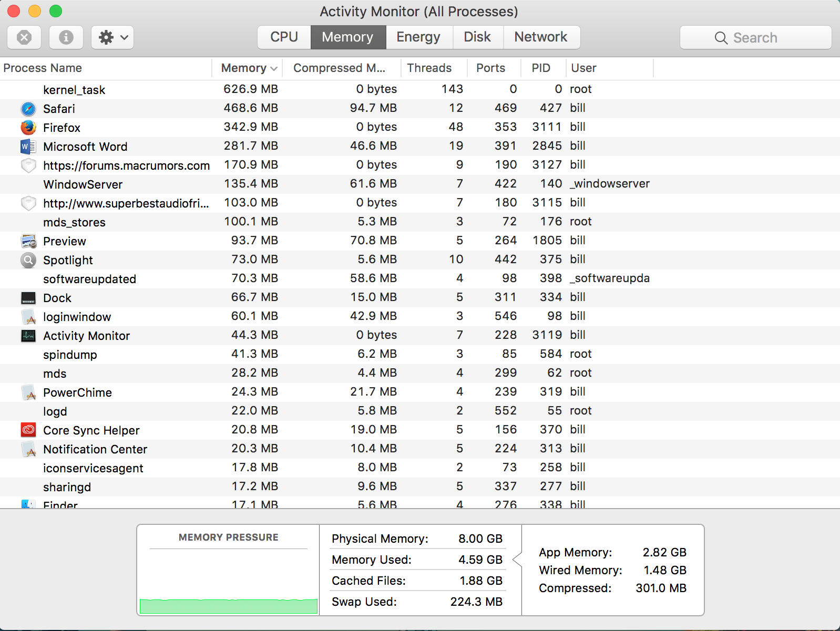Sort by the PID column header
Image resolution: width=840 pixels, height=631 pixels.
[x=543, y=68]
